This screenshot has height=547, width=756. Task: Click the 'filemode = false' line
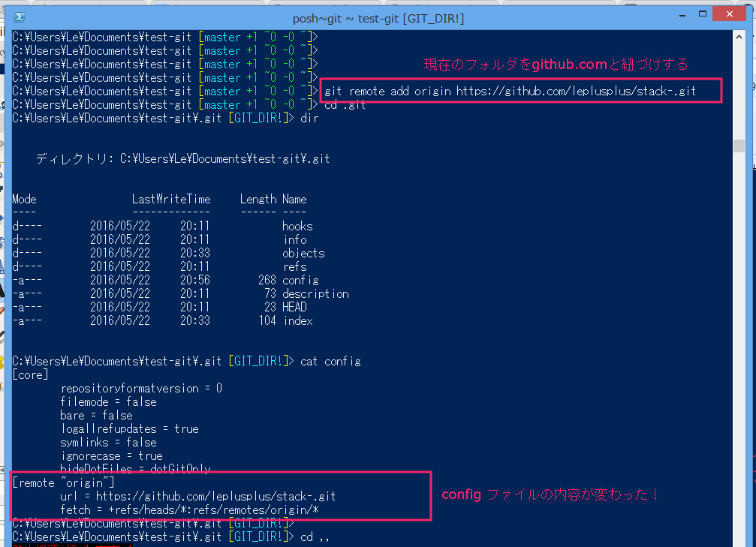click(108, 401)
